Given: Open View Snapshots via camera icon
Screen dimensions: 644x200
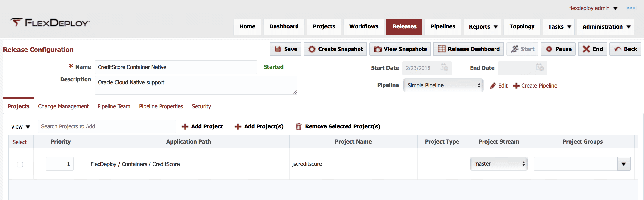Looking at the screenshot, I should click(377, 49).
